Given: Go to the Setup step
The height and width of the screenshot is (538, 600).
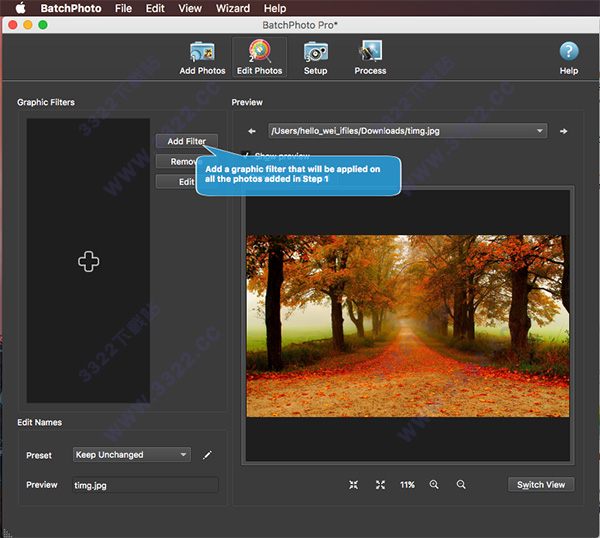Looking at the screenshot, I should click(x=315, y=58).
